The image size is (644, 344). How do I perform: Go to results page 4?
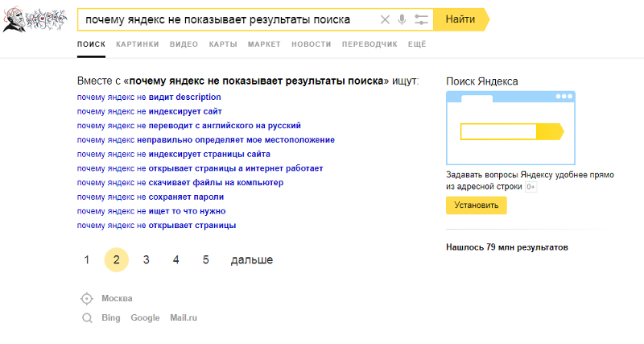175,259
